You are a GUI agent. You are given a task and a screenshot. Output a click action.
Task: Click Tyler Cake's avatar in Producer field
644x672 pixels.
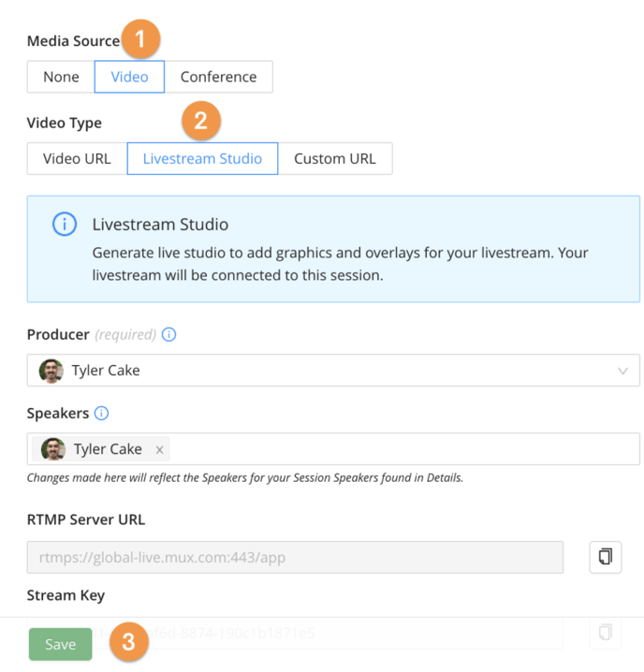[51, 371]
